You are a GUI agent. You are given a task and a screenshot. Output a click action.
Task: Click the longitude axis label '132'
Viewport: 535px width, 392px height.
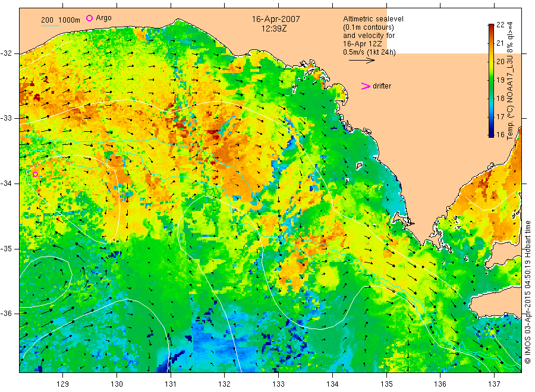[x=225, y=384]
